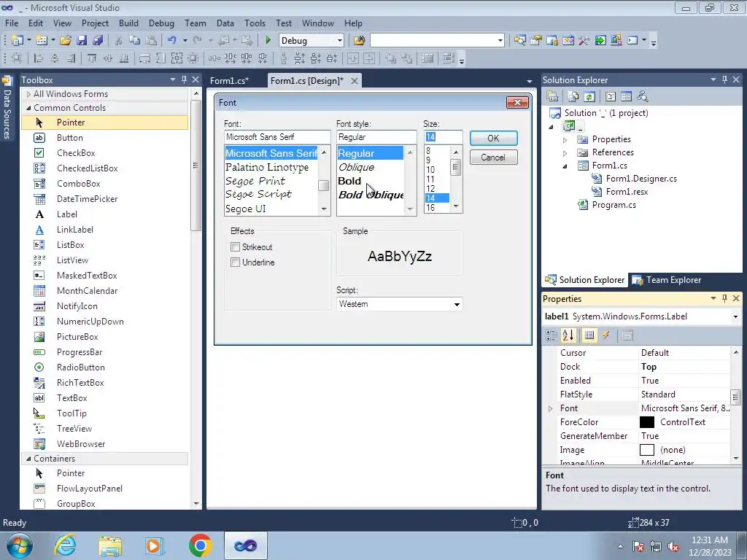Enable the Underline effect checkbox

235,262
